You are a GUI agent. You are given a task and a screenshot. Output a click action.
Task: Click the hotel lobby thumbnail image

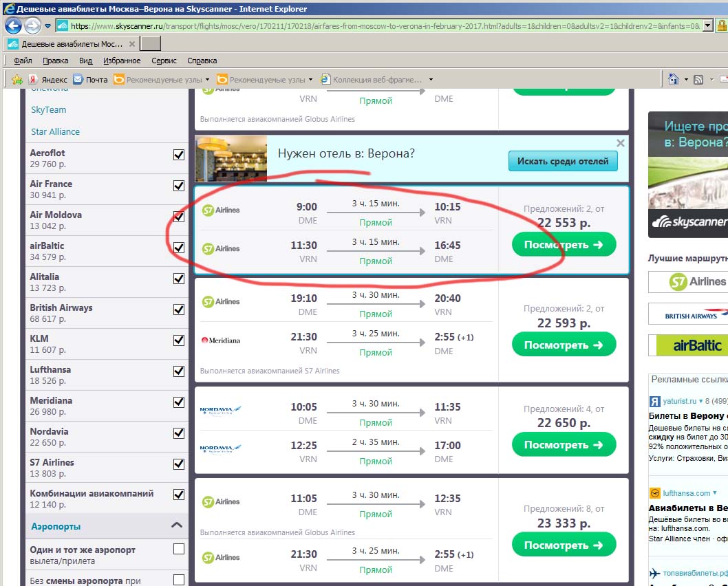231,158
